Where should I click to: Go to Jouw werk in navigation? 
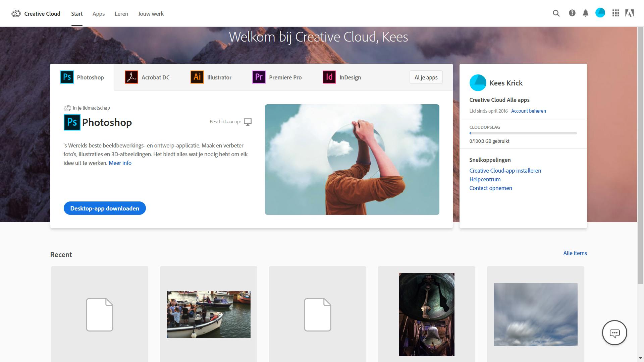tap(151, 14)
